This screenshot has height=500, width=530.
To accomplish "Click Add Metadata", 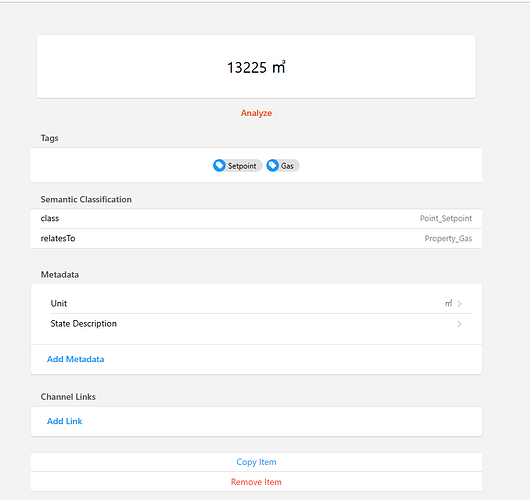I will pos(75,359).
